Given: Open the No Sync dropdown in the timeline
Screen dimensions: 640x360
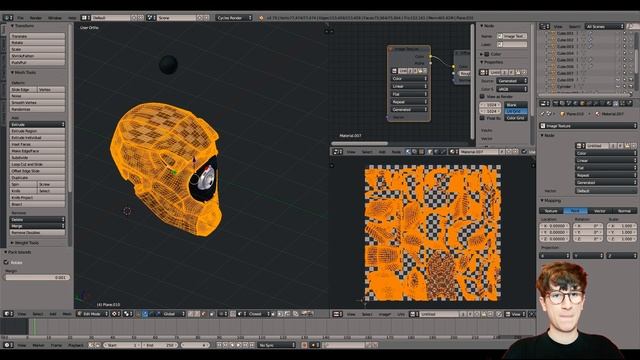Looking at the screenshot, I should (276, 345).
